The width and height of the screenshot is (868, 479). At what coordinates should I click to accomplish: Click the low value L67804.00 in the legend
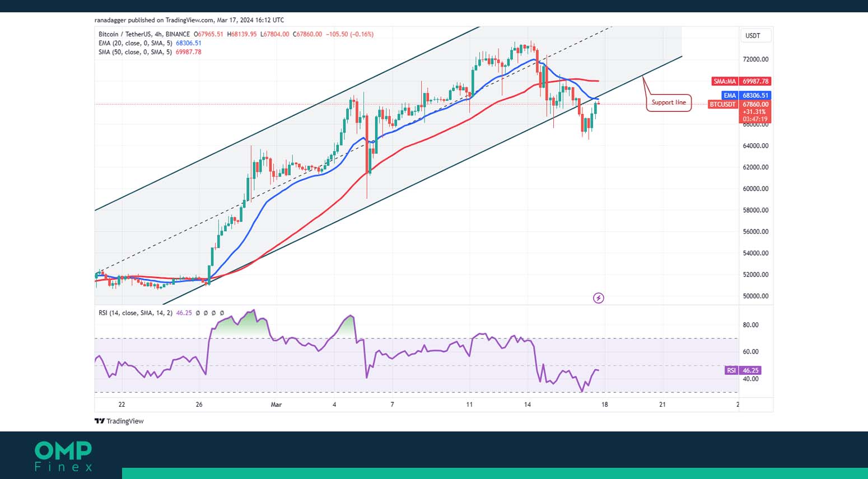[275, 34]
